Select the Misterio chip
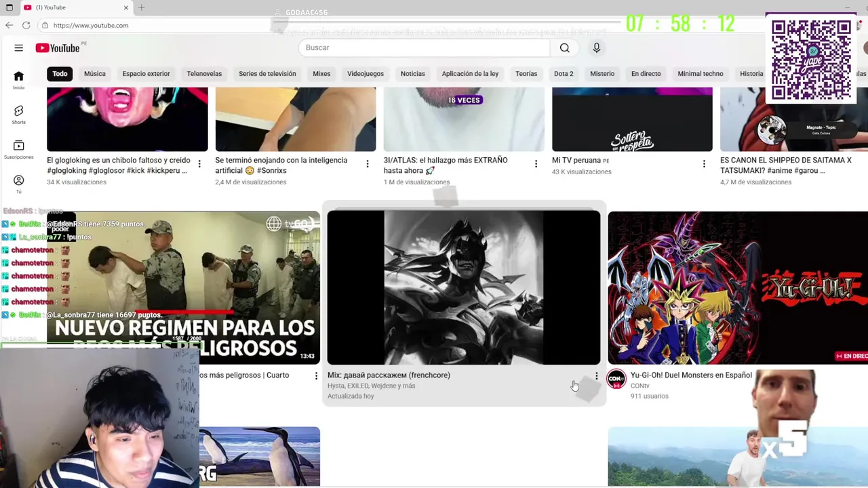This screenshot has width=868, height=488. pos(602,73)
